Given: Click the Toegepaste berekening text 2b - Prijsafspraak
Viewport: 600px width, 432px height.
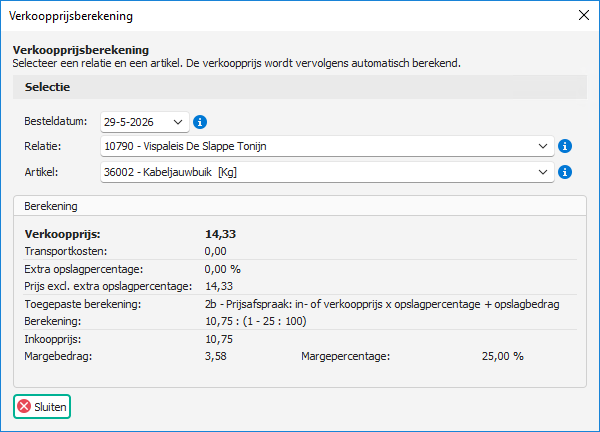Looking at the screenshot, I should (382, 304).
